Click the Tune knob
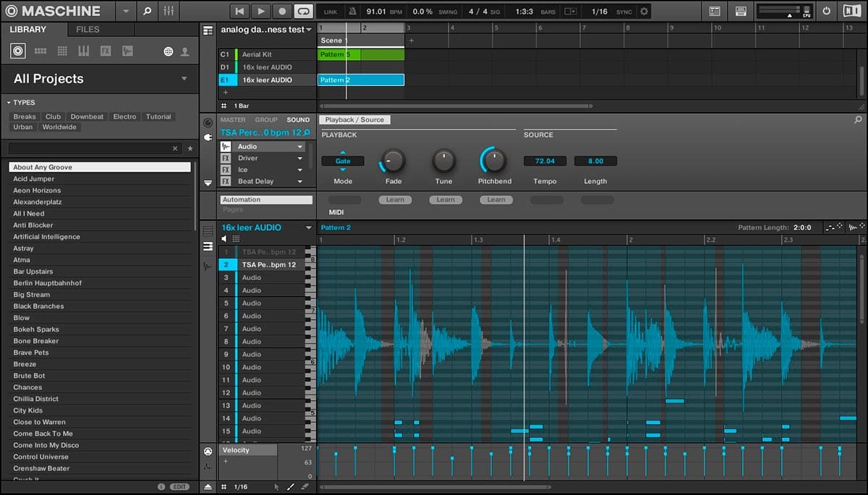 [x=444, y=161]
